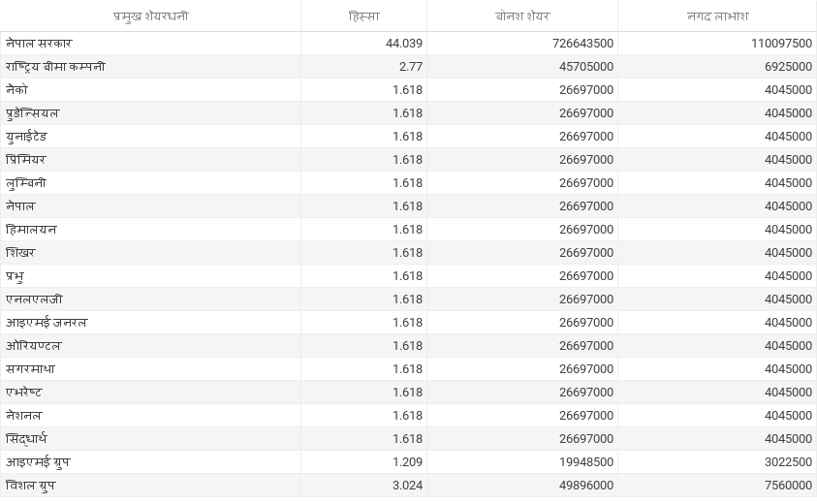Select the हिमालयन shareholder cell
Viewport: 817px width, 504px height.
pyautogui.click(x=31, y=230)
